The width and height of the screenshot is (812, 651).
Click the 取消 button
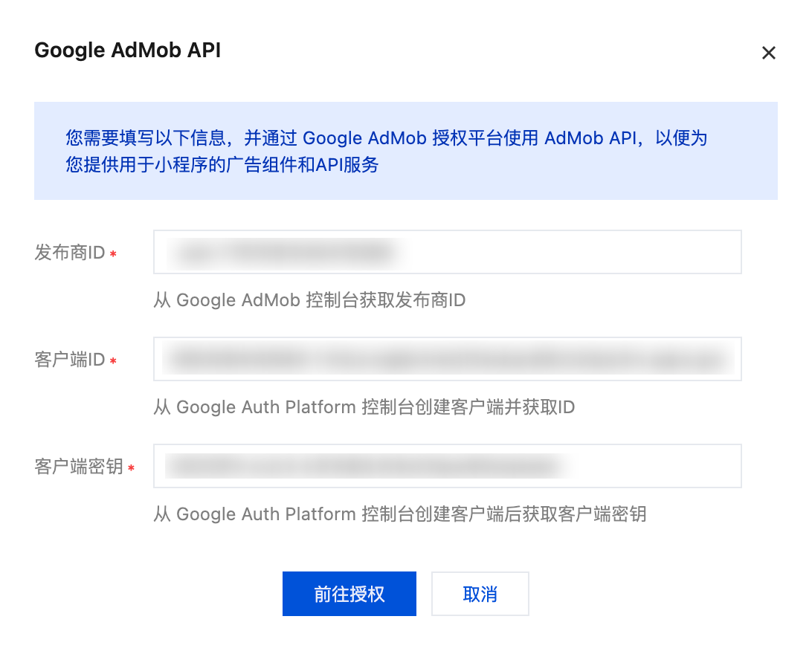click(x=480, y=594)
